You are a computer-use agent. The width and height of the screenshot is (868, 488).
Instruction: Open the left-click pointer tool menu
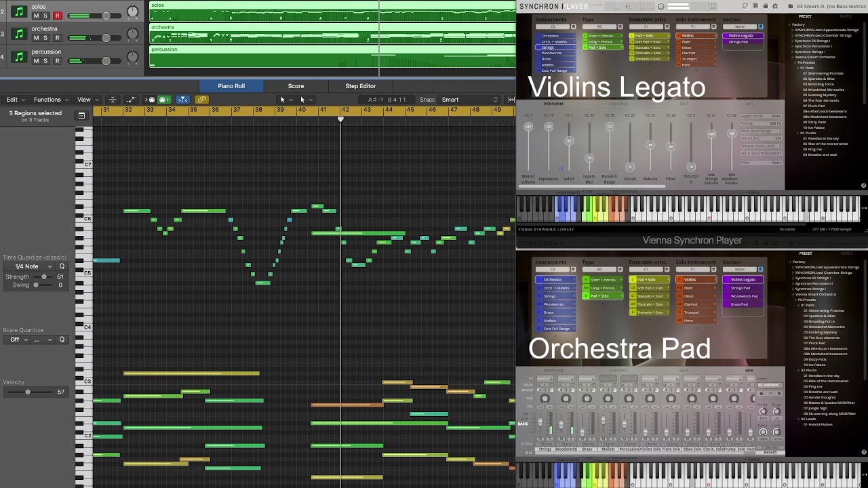click(x=287, y=100)
